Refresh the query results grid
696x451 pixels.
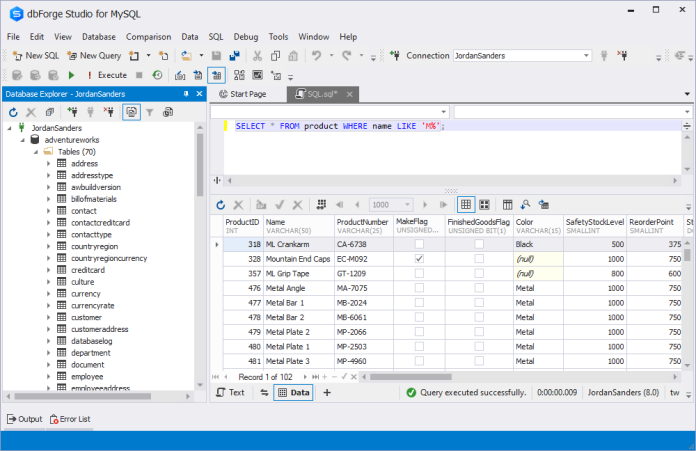(222, 204)
